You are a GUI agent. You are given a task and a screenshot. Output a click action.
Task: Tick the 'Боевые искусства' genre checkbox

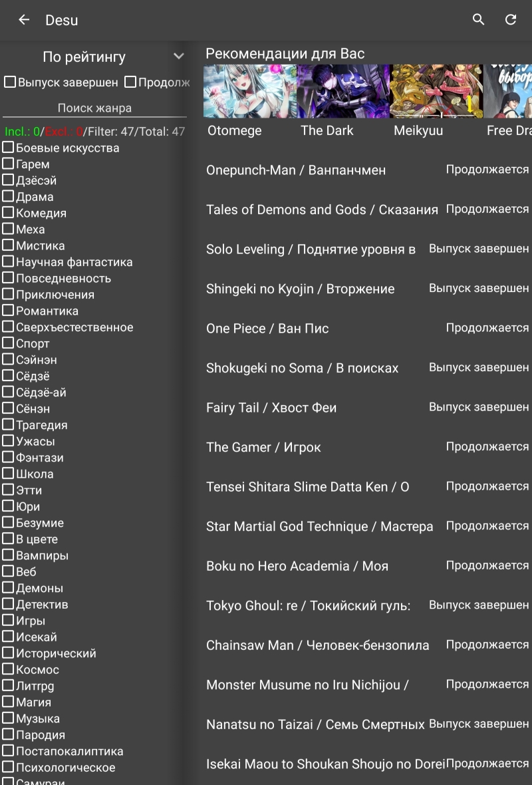pyautogui.click(x=8, y=147)
